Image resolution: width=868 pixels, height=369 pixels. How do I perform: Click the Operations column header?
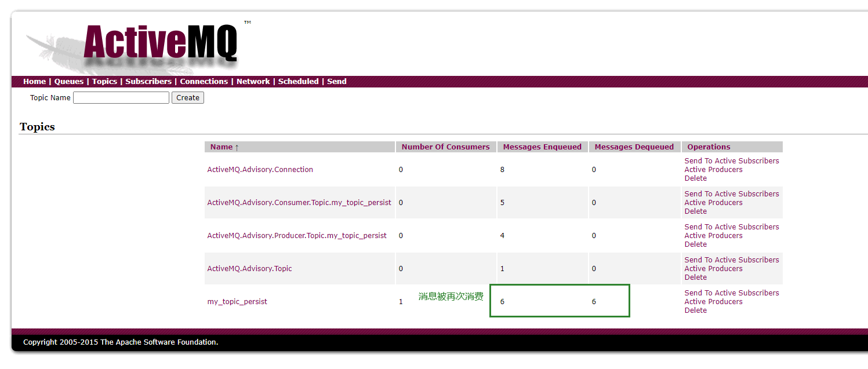point(709,147)
